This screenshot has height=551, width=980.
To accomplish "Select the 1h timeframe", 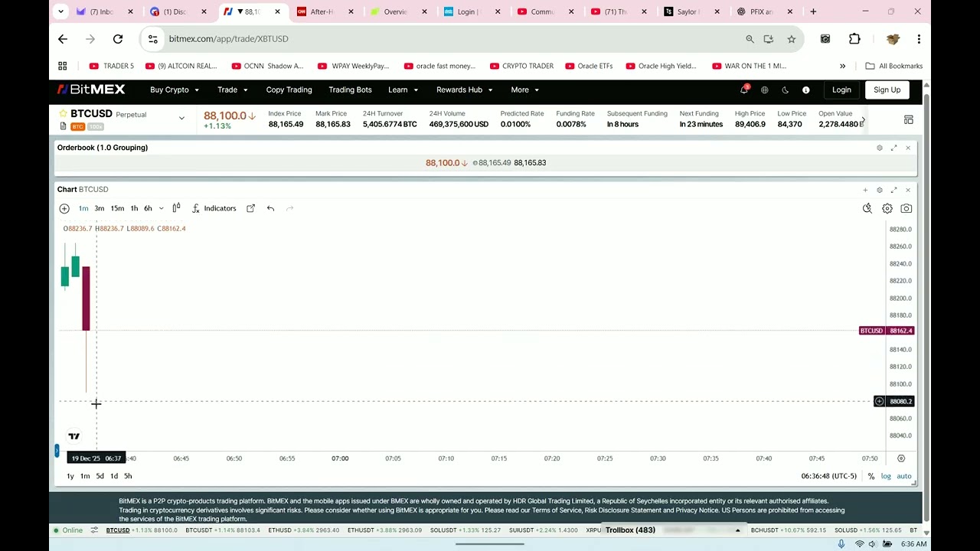I will click(x=134, y=208).
